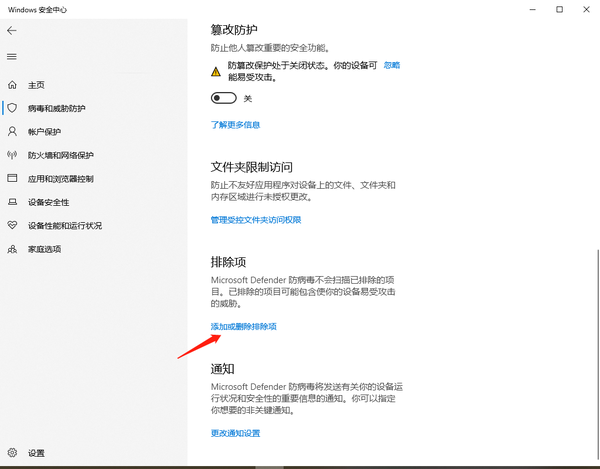Click the back arrow icon

(x=12, y=31)
